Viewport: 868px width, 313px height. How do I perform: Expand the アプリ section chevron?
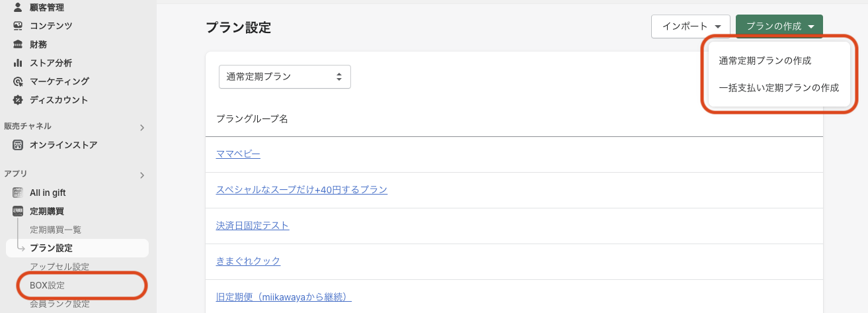click(141, 175)
